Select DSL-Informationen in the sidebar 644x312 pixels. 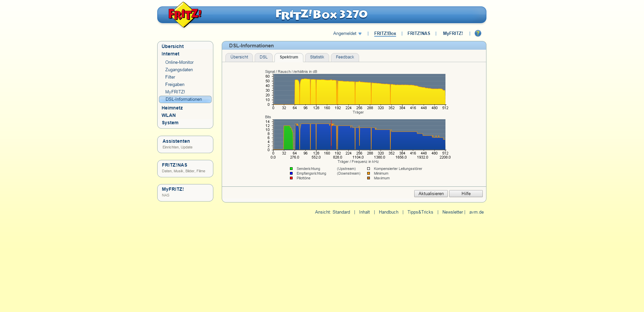[x=185, y=99]
